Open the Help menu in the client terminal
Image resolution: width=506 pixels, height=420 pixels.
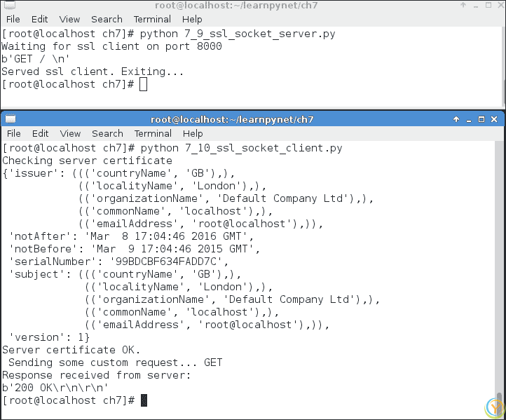[192, 133]
